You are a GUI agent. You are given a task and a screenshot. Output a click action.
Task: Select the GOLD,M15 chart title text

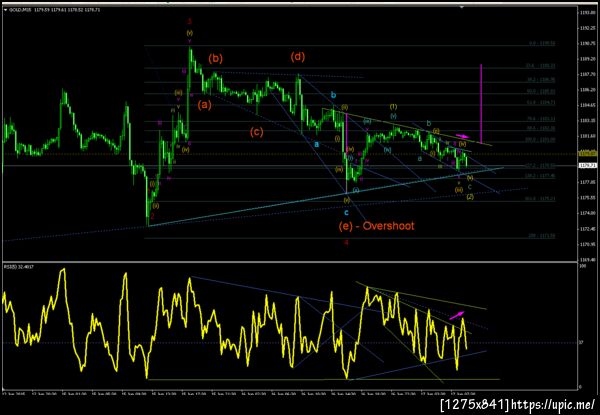coord(54,10)
